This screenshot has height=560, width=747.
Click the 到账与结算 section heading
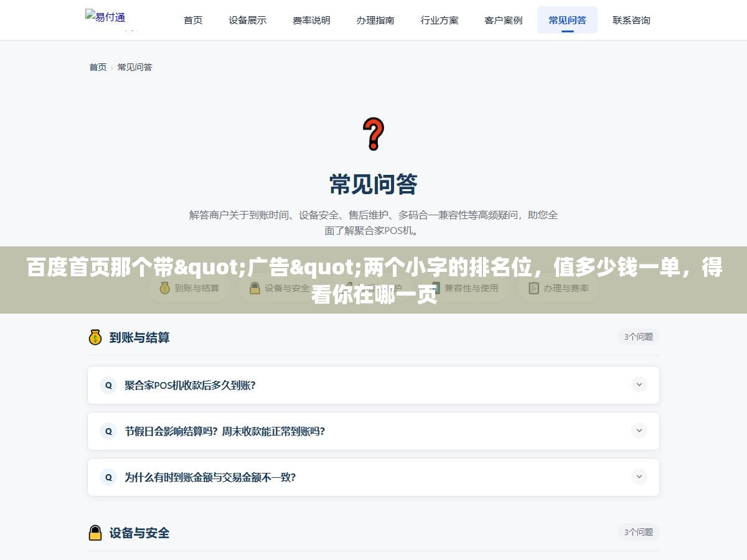click(x=139, y=337)
